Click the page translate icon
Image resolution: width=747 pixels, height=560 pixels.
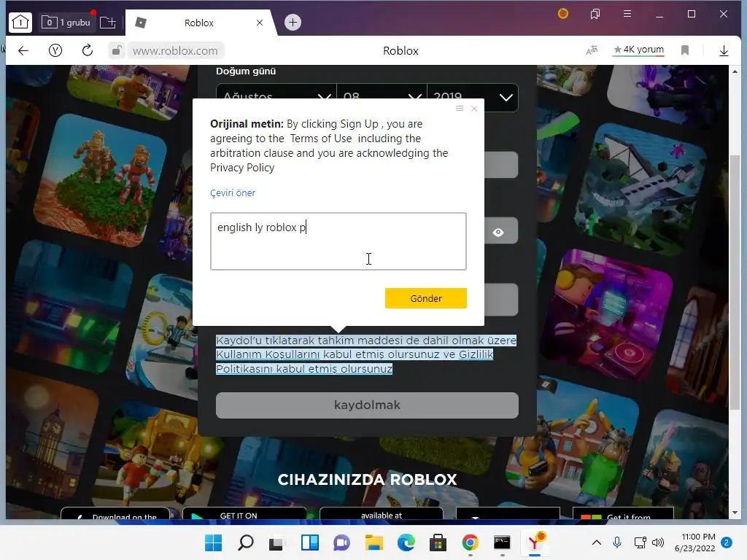point(591,50)
